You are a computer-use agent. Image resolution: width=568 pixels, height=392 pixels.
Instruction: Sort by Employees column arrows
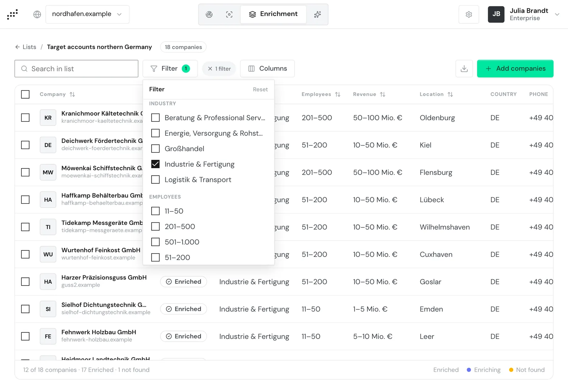pyautogui.click(x=338, y=94)
